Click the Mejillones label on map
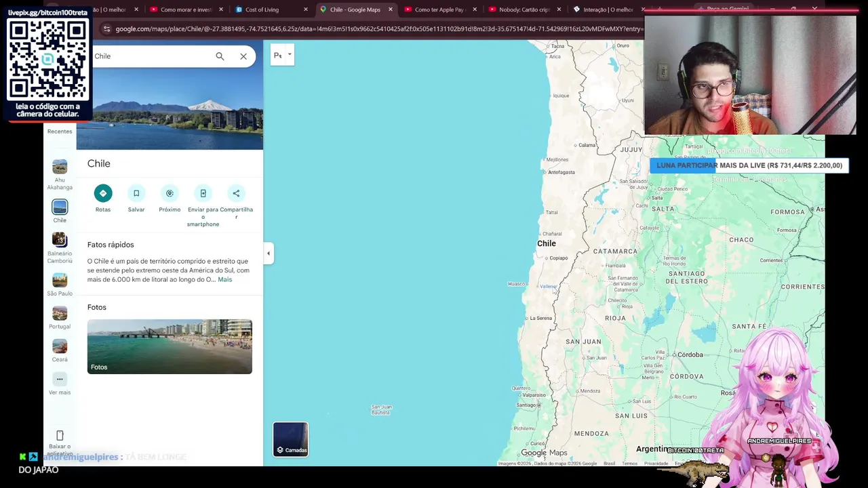The width and height of the screenshot is (868, 488). pyautogui.click(x=557, y=160)
